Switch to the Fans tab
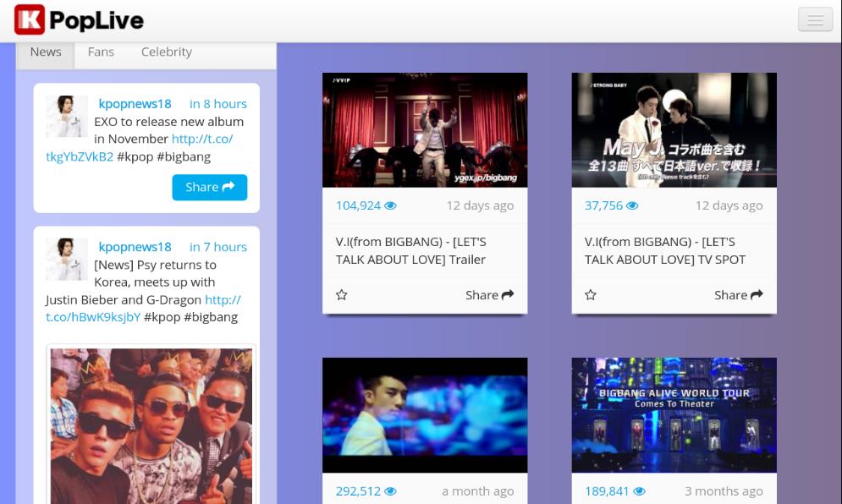The height and width of the screenshot is (504, 842). (101, 52)
